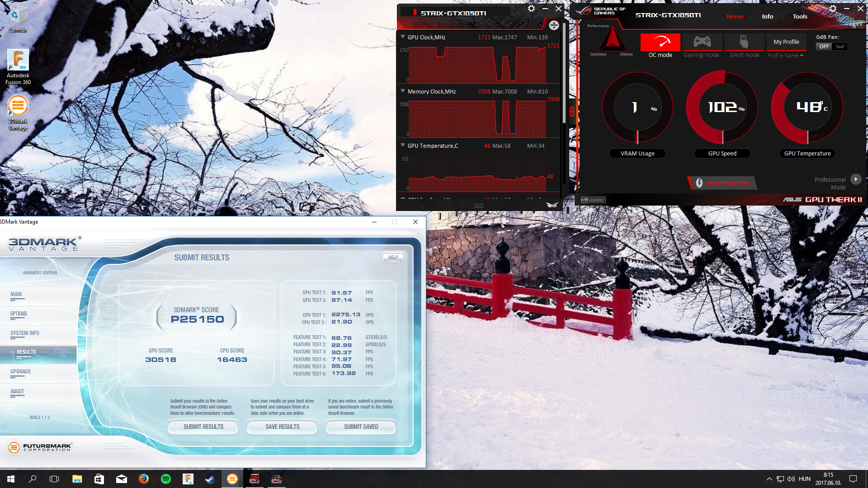Click the Futuremark Corporation logo

(x=40, y=447)
